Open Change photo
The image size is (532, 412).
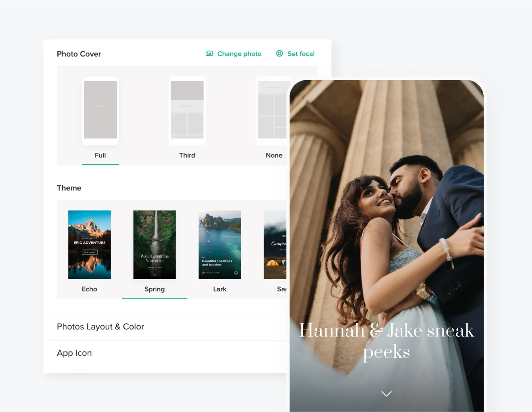(239, 53)
